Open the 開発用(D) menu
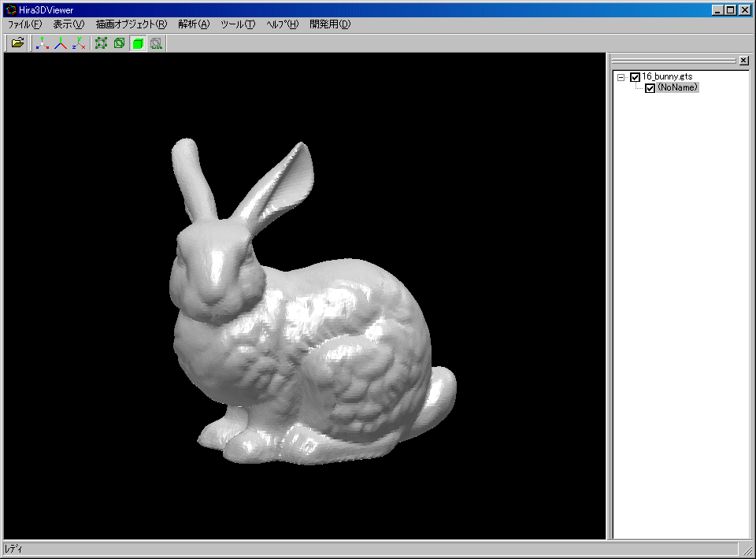Viewport: 756px width, 559px height. [x=330, y=24]
